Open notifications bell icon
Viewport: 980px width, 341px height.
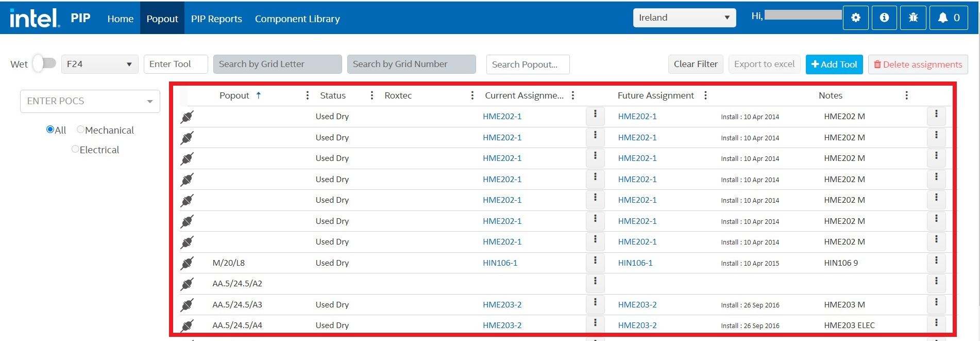click(948, 18)
